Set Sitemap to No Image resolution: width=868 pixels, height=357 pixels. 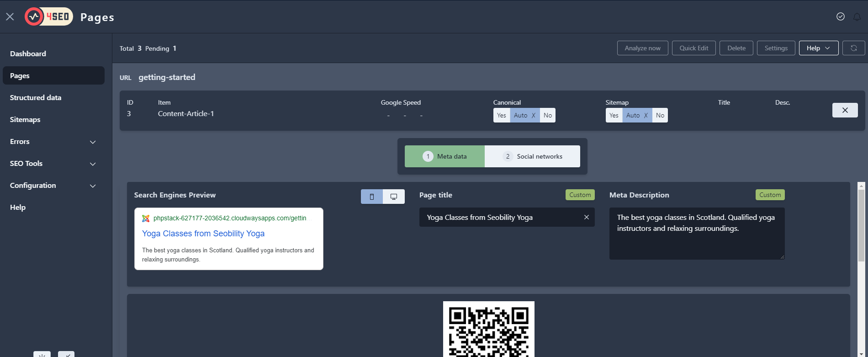coord(660,115)
